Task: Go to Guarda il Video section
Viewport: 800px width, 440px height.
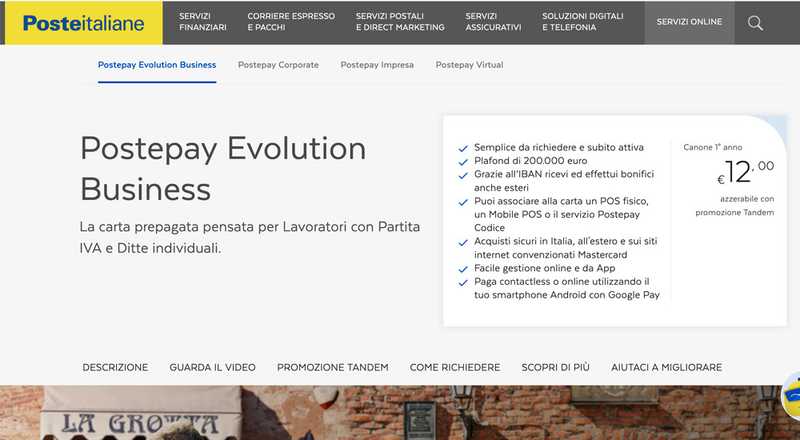Action: [x=212, y=367]
